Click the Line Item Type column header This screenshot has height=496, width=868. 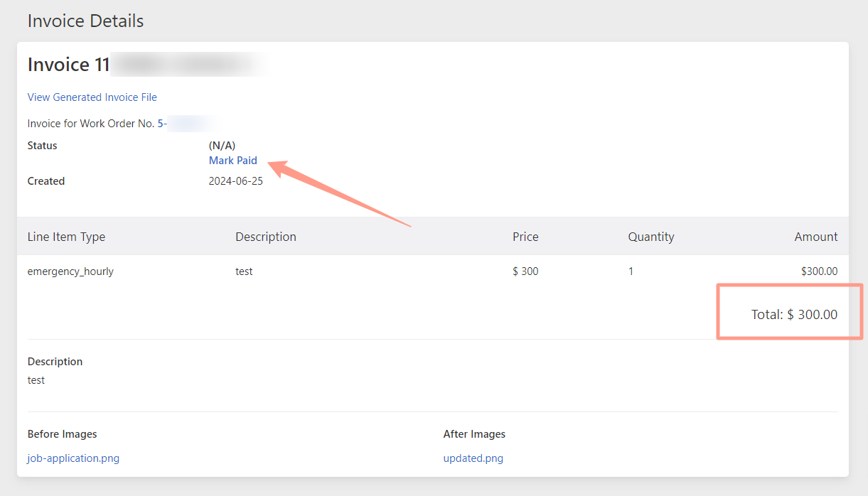(x=66, y=237)
